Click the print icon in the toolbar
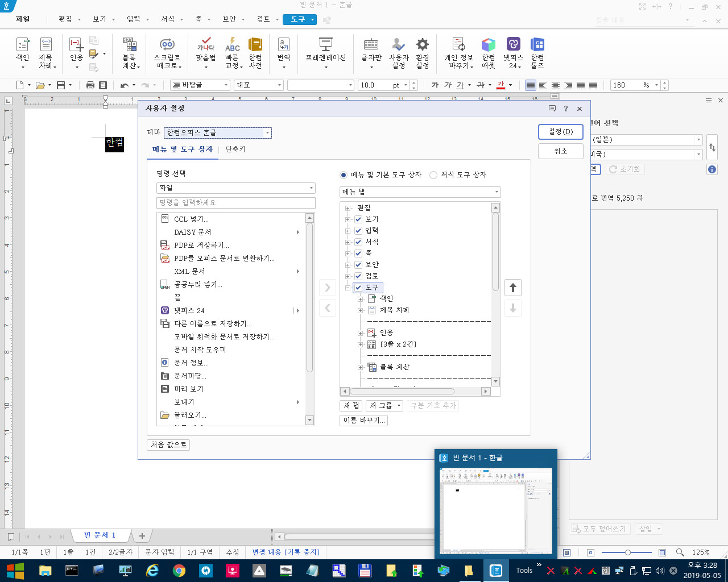The width and height of the screenshot is (728, 582). coord(90,85)
